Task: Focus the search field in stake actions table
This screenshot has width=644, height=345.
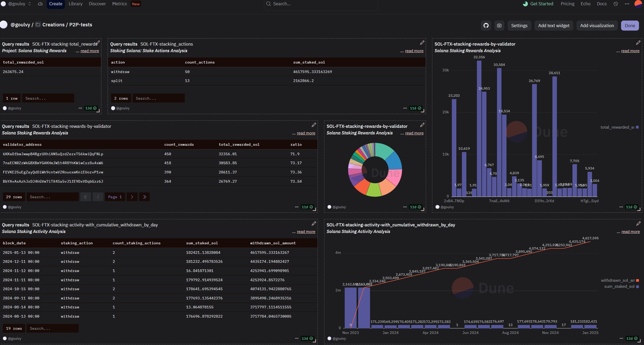Action: (158, 98)
